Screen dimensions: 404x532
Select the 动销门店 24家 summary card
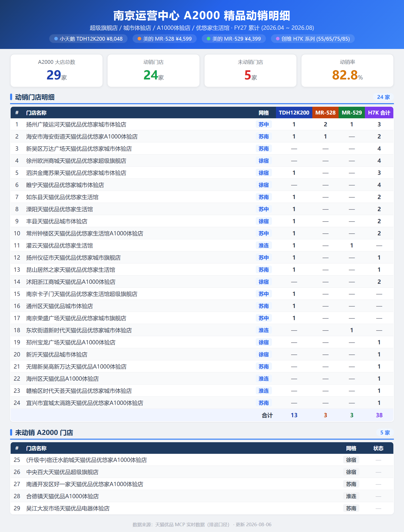[154, 71]
